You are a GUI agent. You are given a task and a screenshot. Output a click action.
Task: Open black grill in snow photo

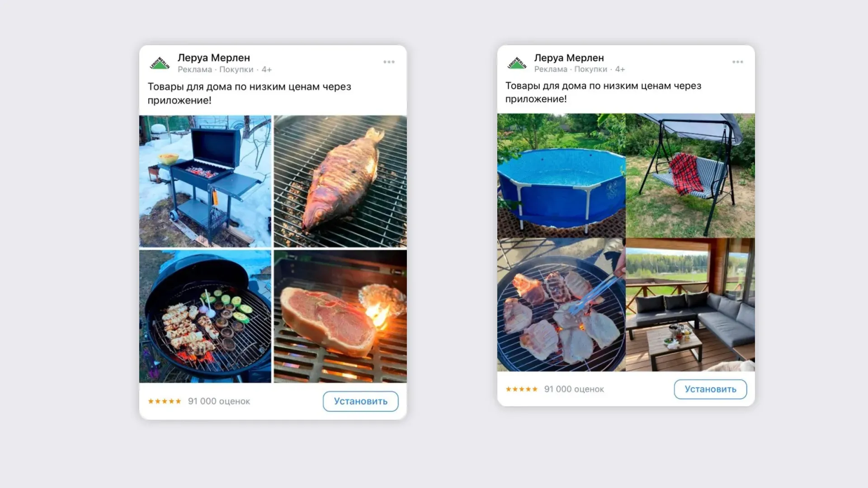click(205, 181)
